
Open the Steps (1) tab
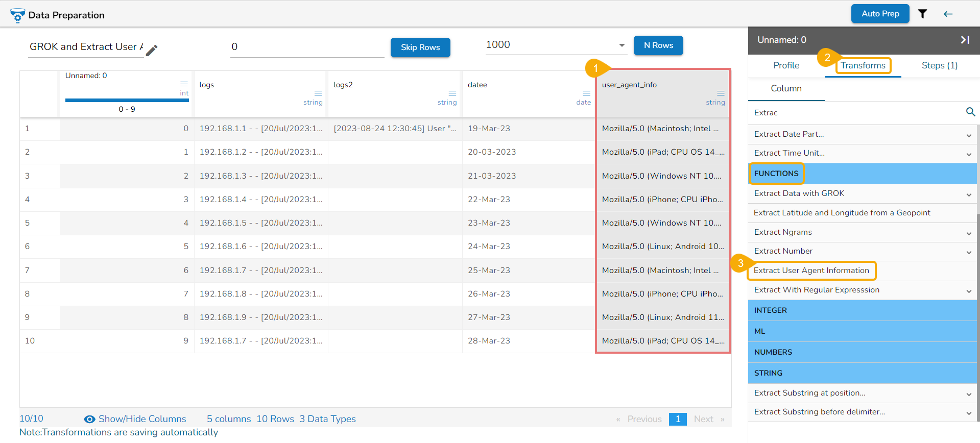(x=939, y=65)
